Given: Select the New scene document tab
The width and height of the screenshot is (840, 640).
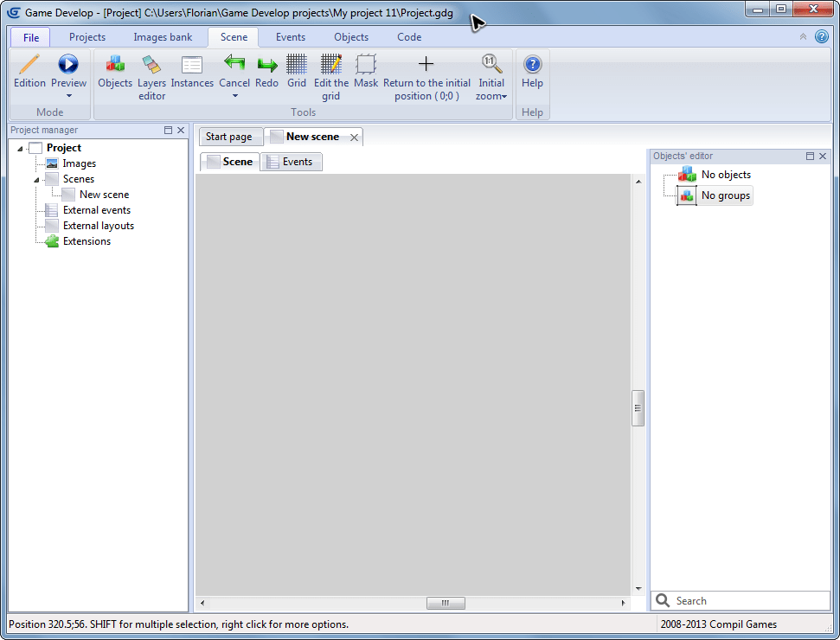Looking at the screenshot, I should point(312,137).
